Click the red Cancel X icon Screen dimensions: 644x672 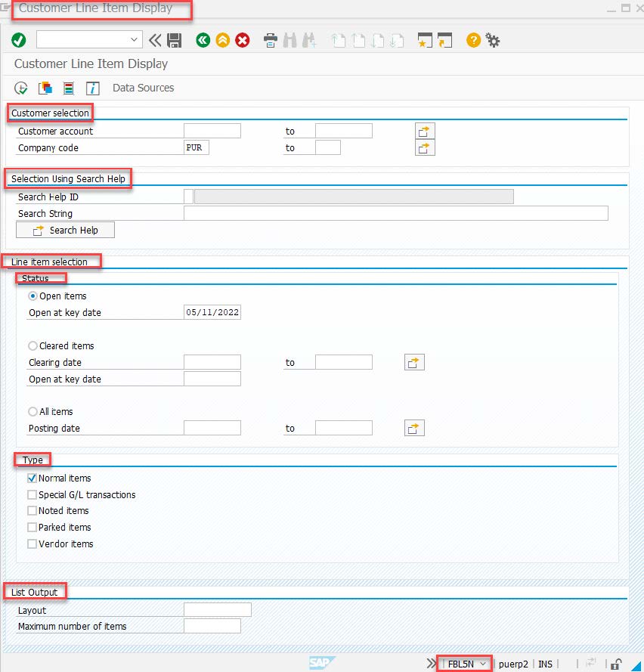click(x=242, y=40)
